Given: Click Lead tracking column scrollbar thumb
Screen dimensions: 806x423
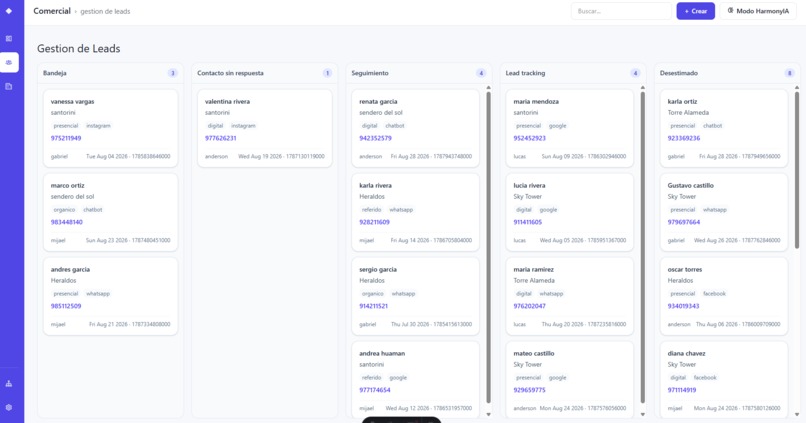Looking at the screenshot, I should [x=643, y=247].
